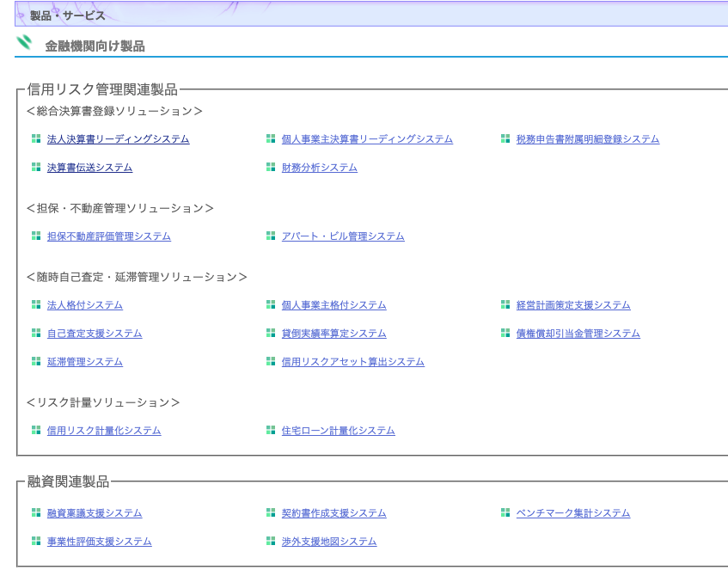The width and height of the screenshot is (728, 570).
Task: Click green bullet icon beside 住宅ローン計量化システム
Action: click(x=271, y=430)
